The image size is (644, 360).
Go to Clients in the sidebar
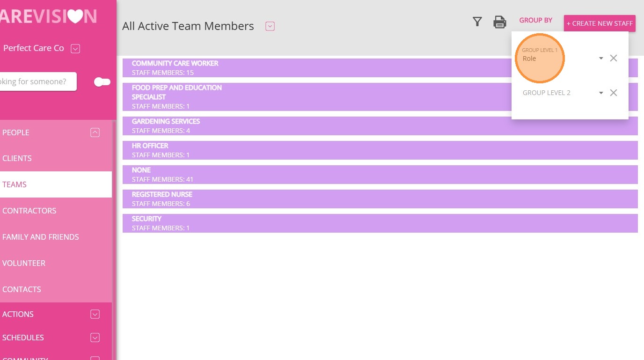pyautogui.click(x=17, y=158)
